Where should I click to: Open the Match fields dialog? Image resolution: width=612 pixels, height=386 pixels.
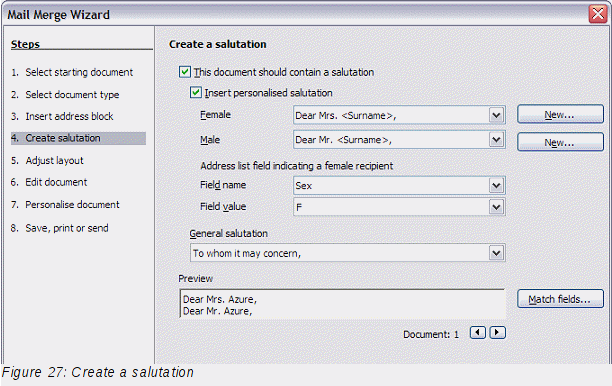[x=560, y=299]
